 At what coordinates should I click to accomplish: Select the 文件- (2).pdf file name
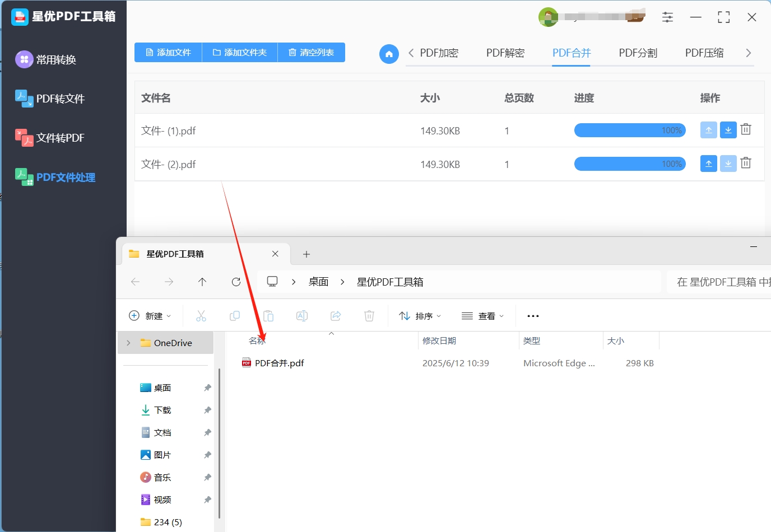(169, 164)
